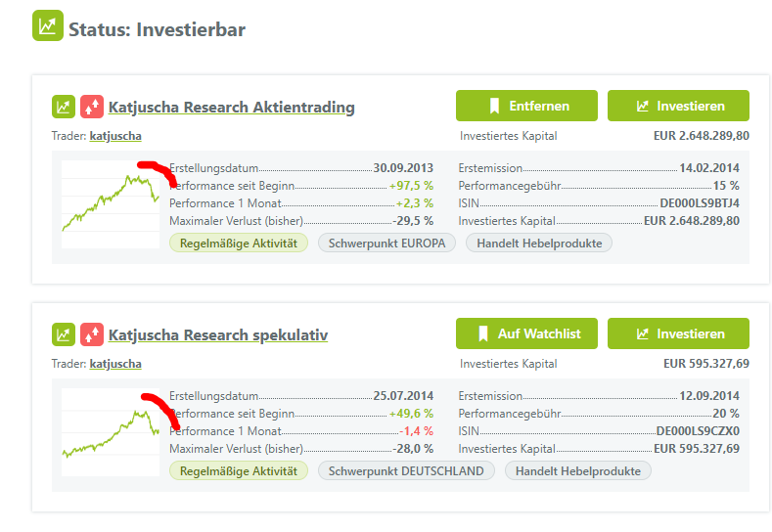
Task: Click Handelt Hebelprodukte tag on Aktientrading card
Action: 538,243
